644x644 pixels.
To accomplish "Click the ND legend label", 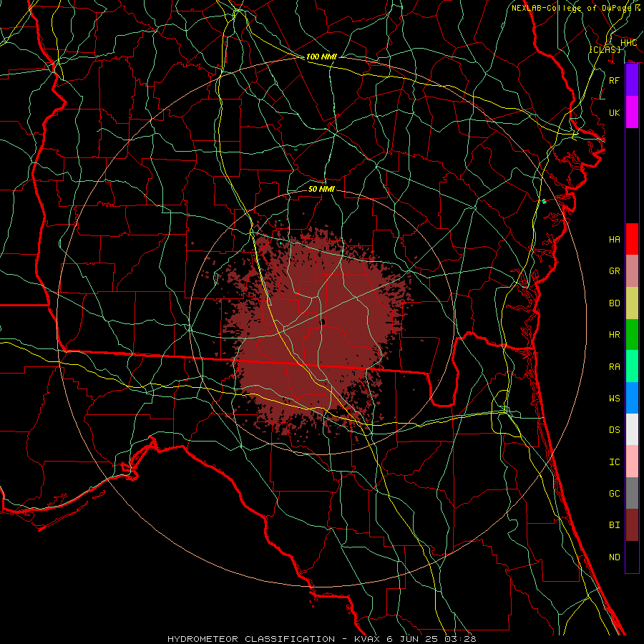I will click(615, 557).
